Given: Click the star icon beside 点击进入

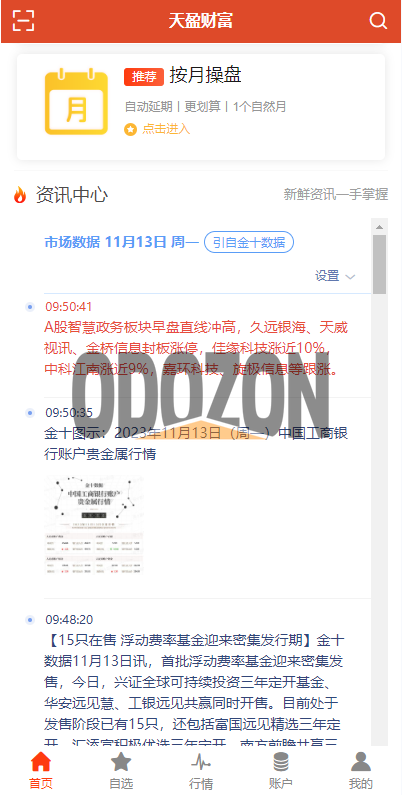Looking at the screenshot, I should [x=130, y=129].
